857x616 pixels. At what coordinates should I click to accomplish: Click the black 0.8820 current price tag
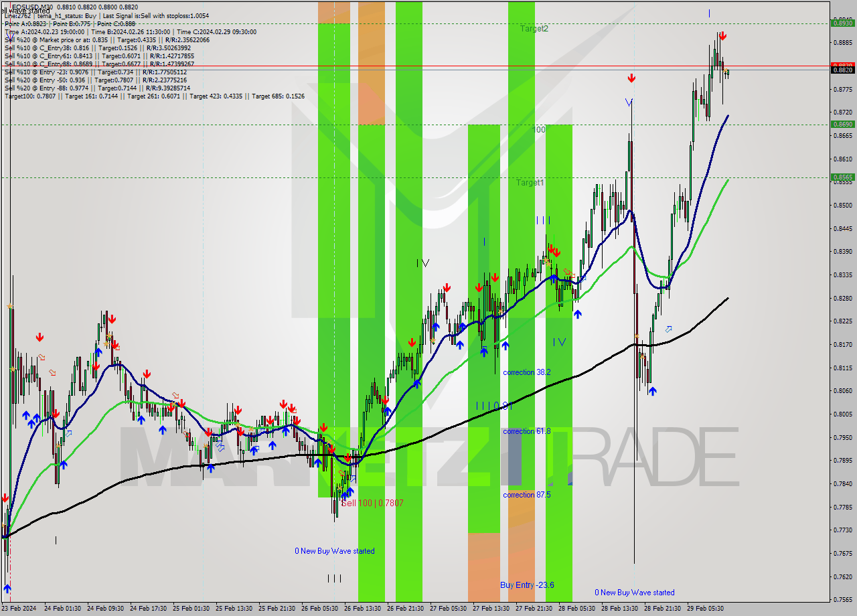pos(842,70)
